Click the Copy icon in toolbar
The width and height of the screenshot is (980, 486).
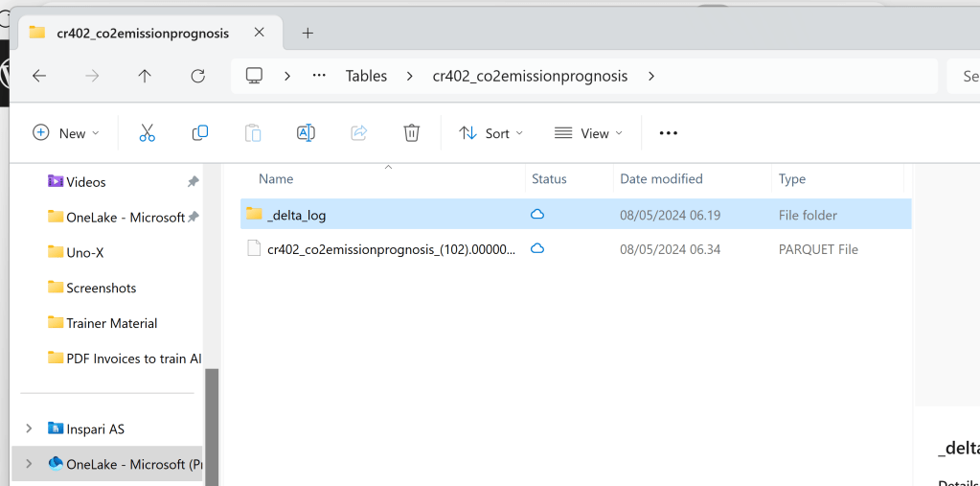tap(200, 133)
